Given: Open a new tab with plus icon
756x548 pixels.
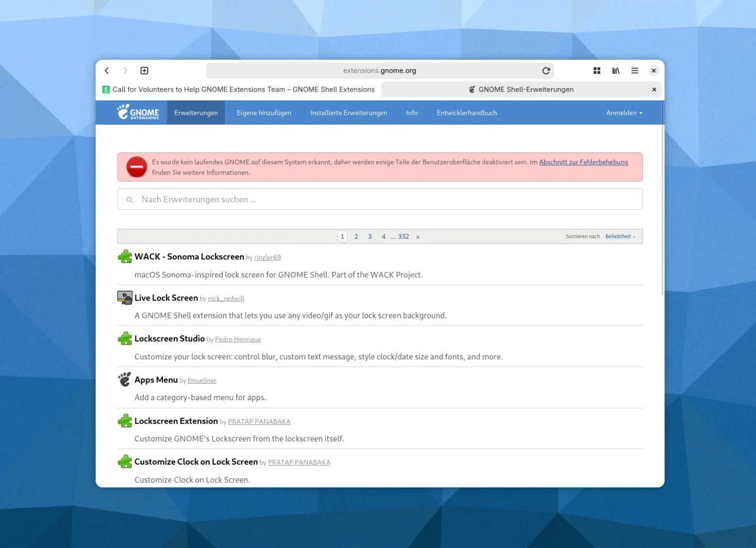Looking at the screenshot, I should click(144, 71).
